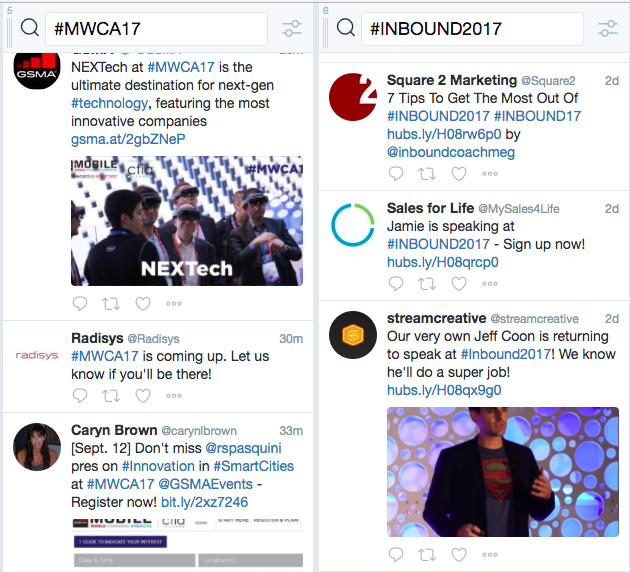Open streamcreative avatar

point(353,335)
